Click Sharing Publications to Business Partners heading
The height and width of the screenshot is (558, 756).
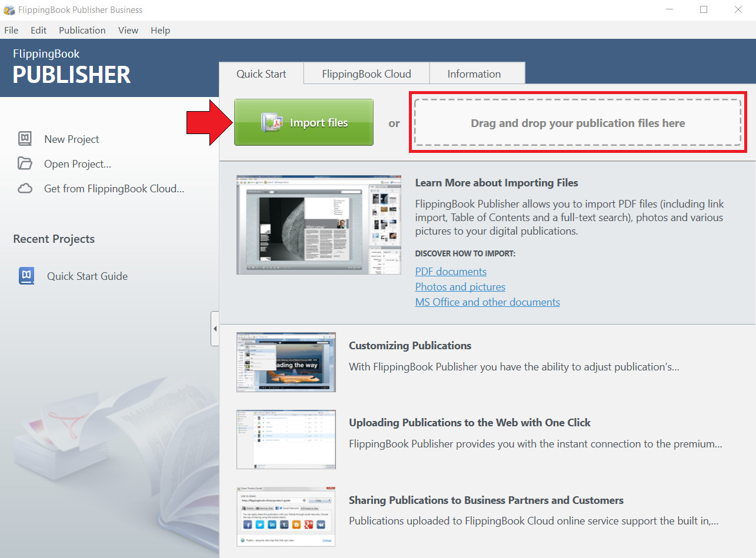(486, 500)
